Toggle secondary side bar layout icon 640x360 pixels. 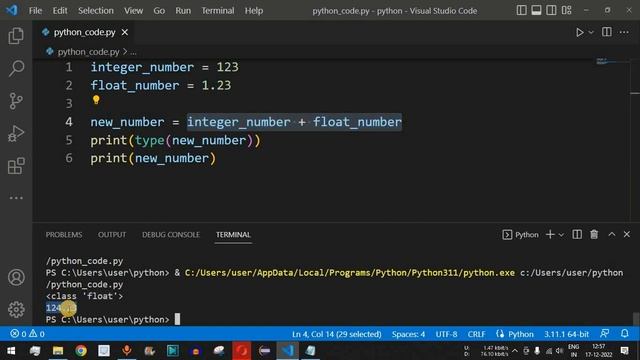[x=551, y=10]
